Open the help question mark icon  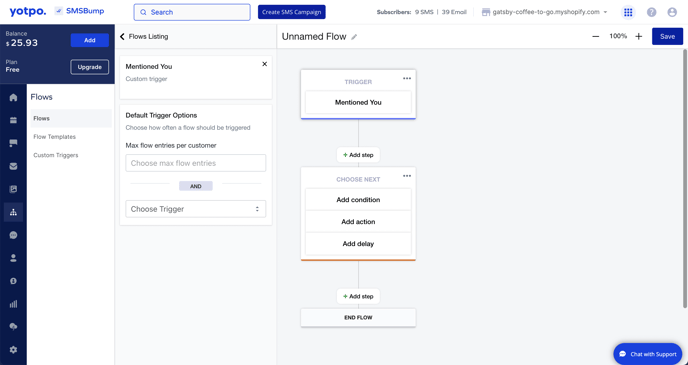coord(652,12)
